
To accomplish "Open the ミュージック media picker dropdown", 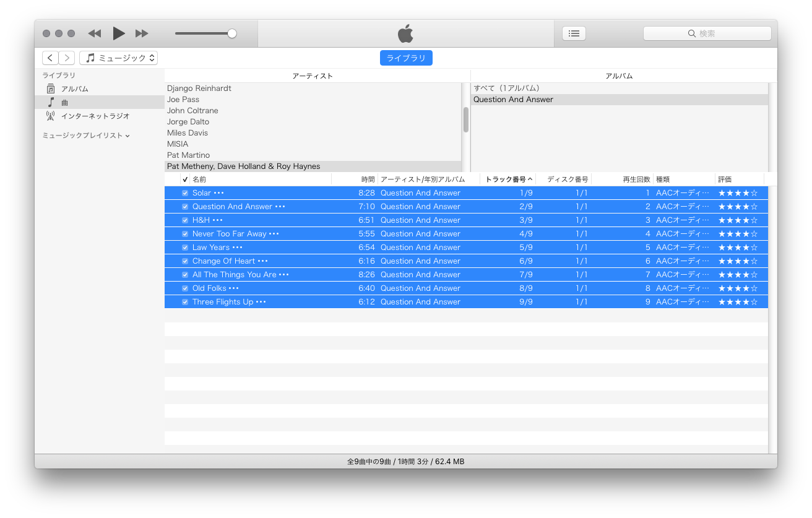I will tap(119, 58).
